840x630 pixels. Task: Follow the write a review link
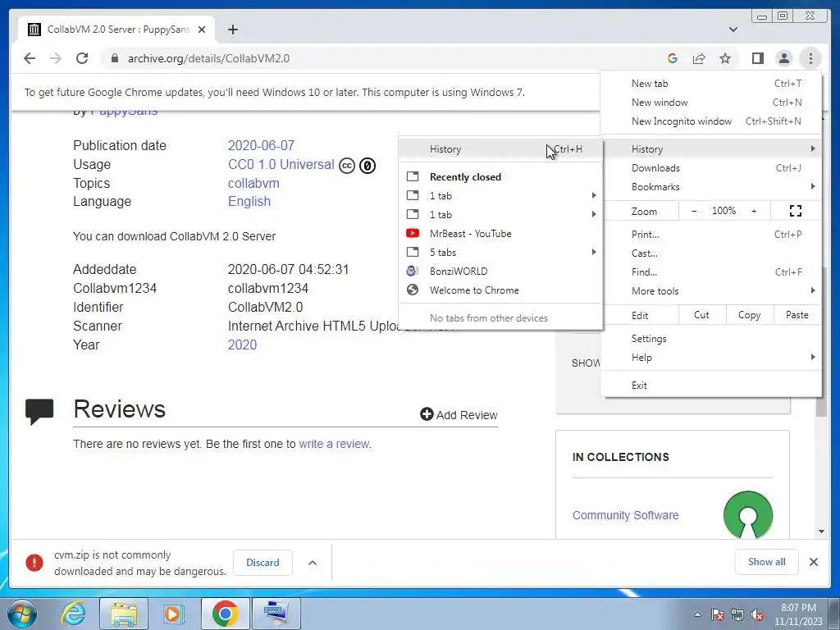coord(335,444)
